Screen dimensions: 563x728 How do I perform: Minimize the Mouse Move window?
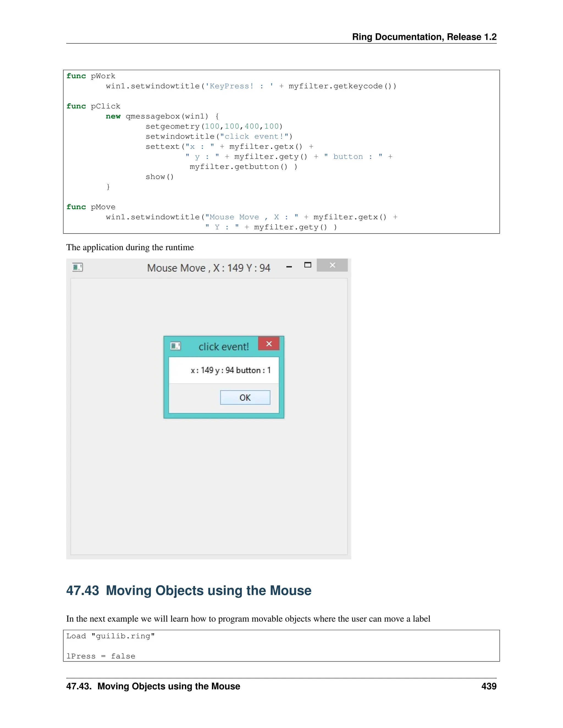(x=289, y=267)
